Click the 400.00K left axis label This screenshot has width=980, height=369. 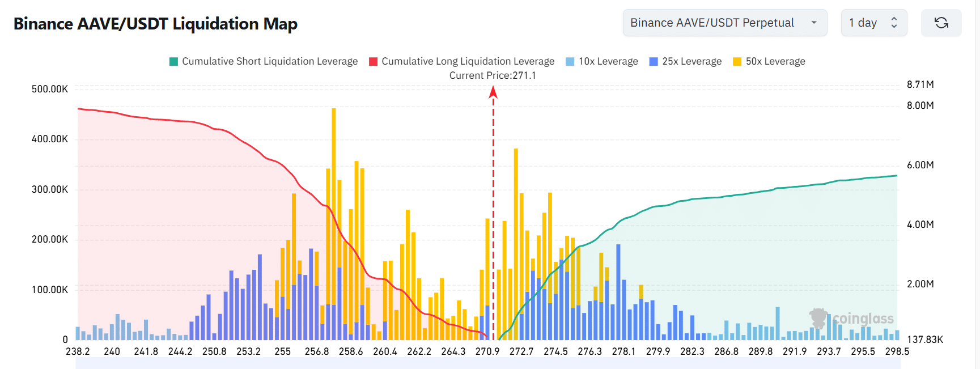(50, 139)
